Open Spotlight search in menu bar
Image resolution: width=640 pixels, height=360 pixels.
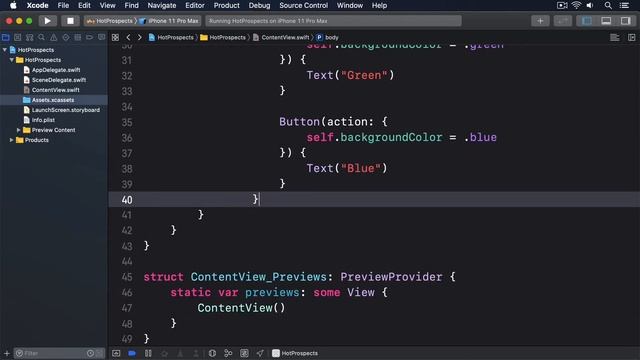tap(608, 5)
